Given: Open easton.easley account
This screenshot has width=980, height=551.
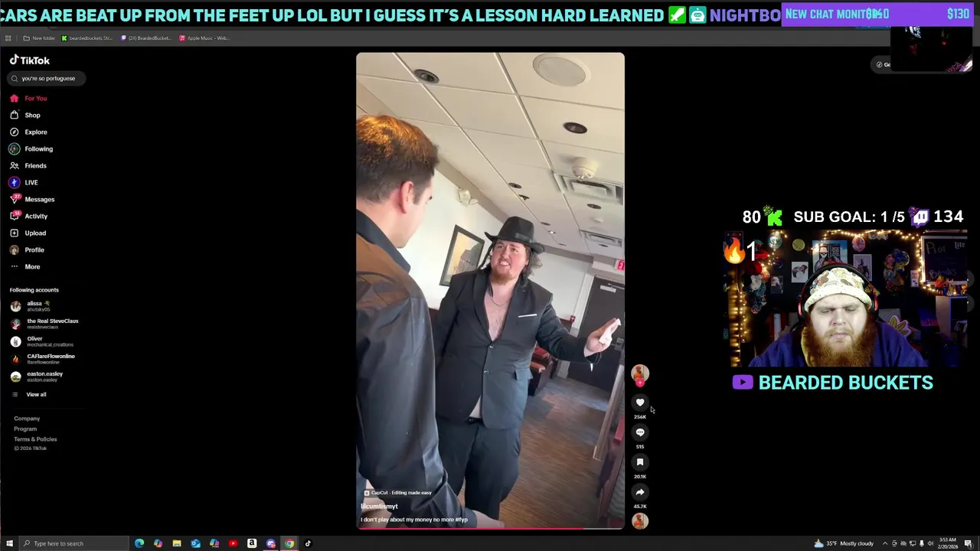Looking at the screenshot, I should pos(37,377).
